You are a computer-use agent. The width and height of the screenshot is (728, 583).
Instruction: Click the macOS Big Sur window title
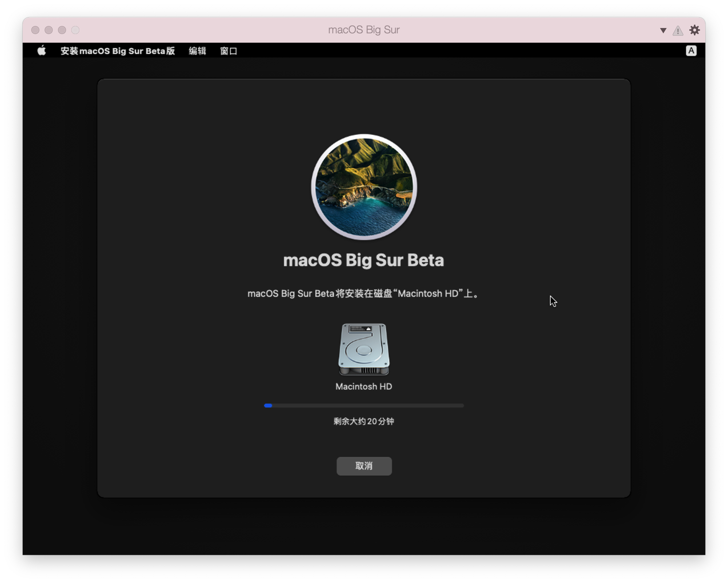point(364,30)
